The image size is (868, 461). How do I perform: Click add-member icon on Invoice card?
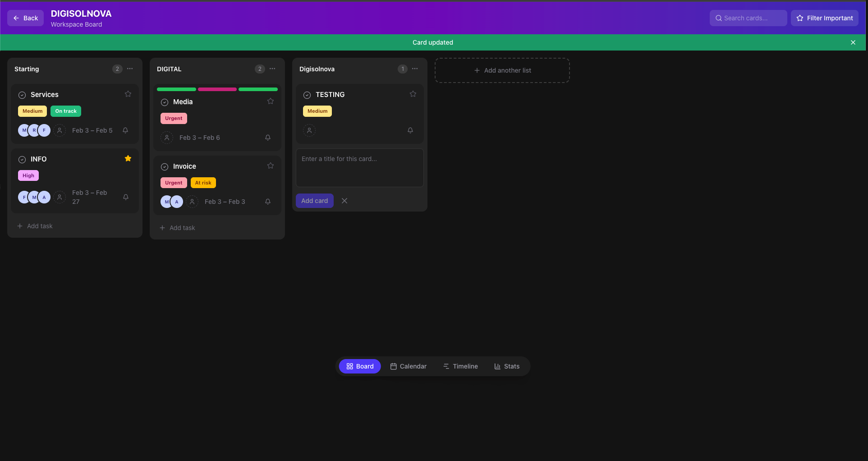click(x=192, y=202)
